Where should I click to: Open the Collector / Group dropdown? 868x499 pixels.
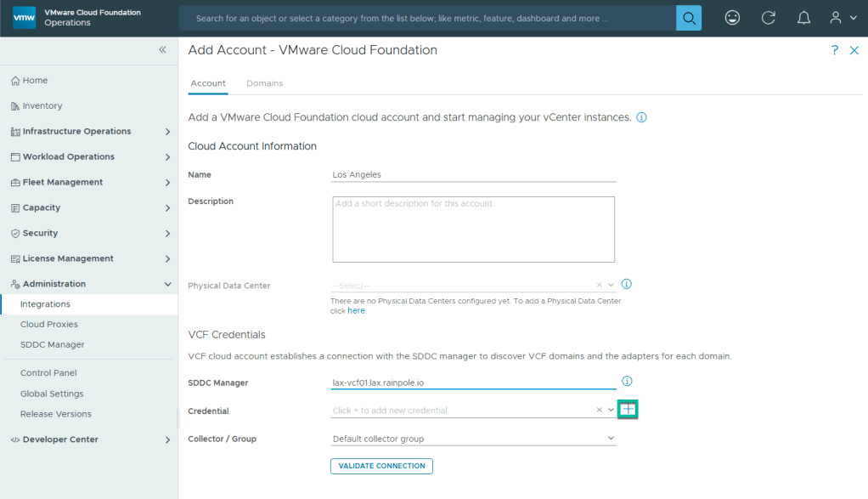point(473,439)
